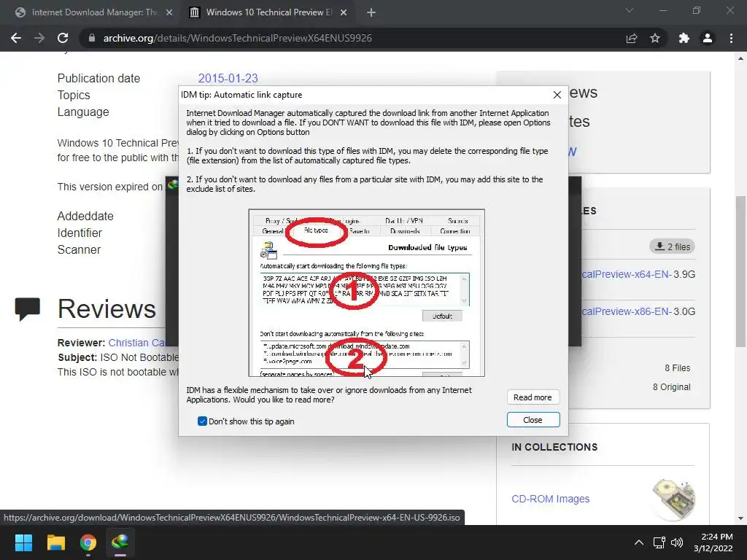Open CD-ROM Images collection link
The width and height of the screenshot is (747, 560).
tap(550, 499)
